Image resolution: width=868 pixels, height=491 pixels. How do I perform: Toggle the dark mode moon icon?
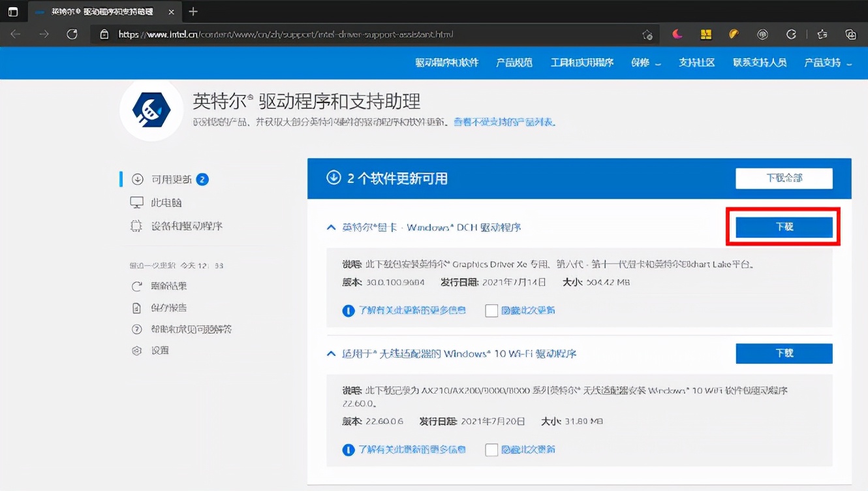click(x=677, y=34)
